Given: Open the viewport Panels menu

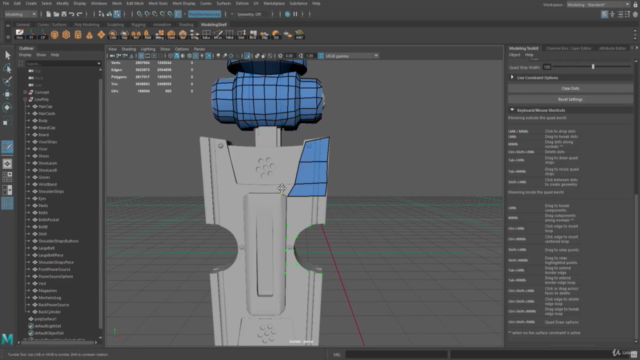Looking at the screenshot, I should [199, 49].
